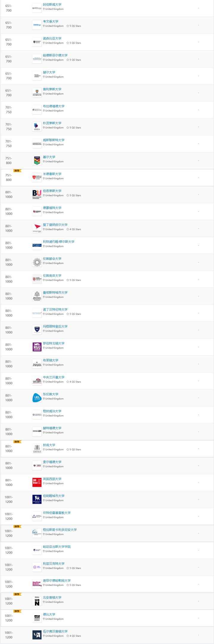Click the Birmingham City University blue logo
Image resolution: width=214 pixels, height=644 pixels.
(37, 500)
